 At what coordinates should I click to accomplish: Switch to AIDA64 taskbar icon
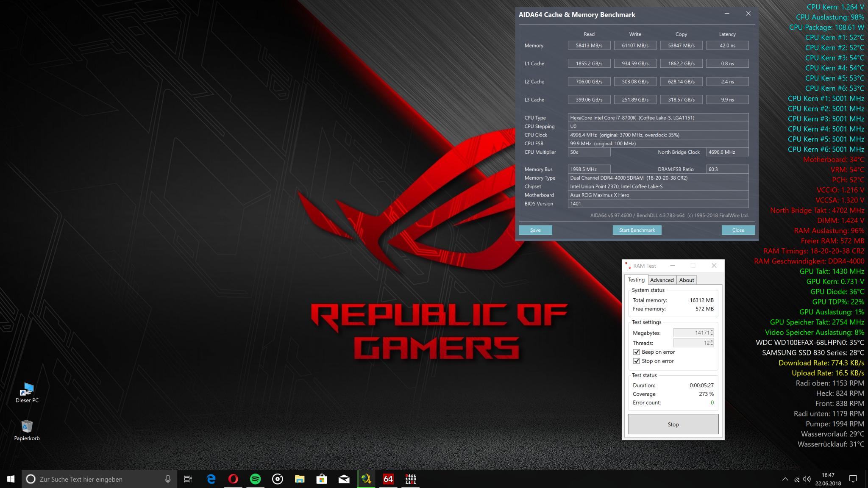[x=388, y=479]
